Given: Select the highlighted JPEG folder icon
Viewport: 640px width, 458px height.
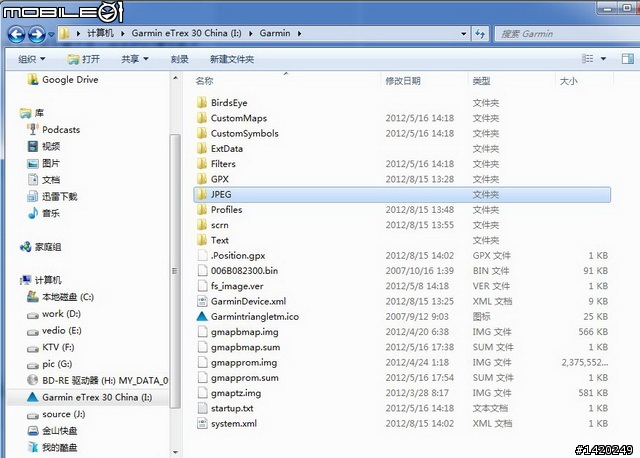Looking at the screenshot, I should click(x=202, y=194).
